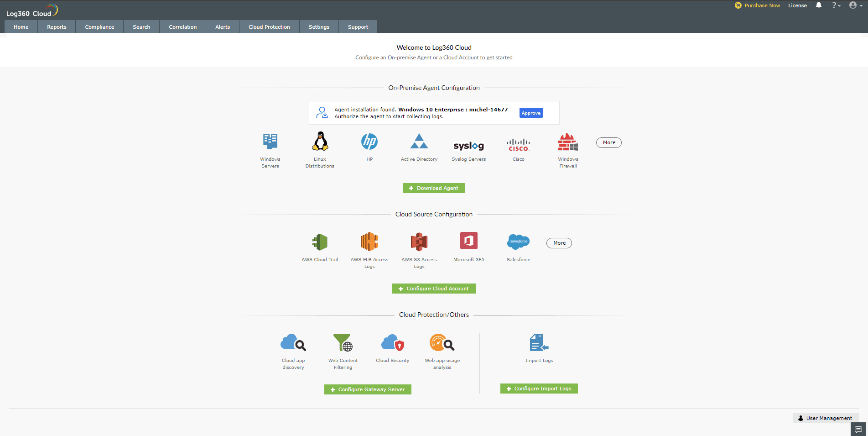Viewport: 868px width, 436px height.
Task: Click the AWS S3 Access Logs icon
Action: pos(419,242)
